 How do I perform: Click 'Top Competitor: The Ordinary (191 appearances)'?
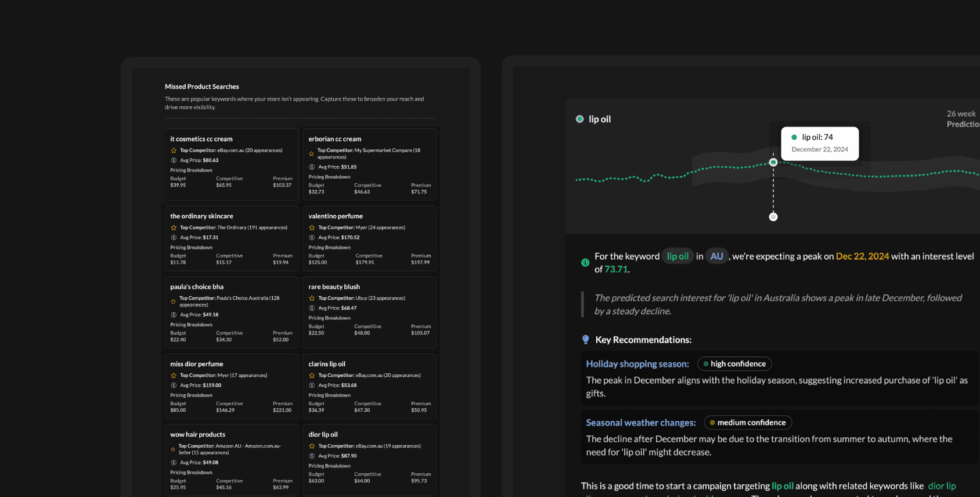234,228
